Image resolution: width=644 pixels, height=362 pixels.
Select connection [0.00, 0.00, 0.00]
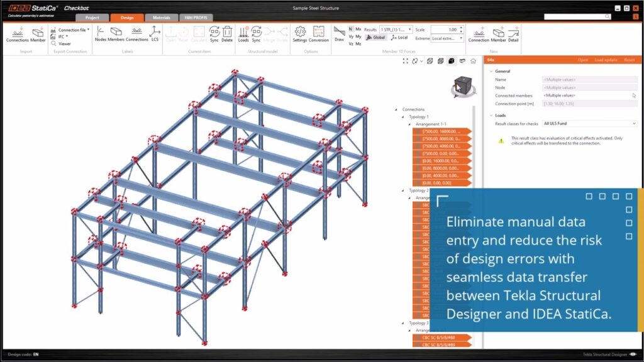442,183
